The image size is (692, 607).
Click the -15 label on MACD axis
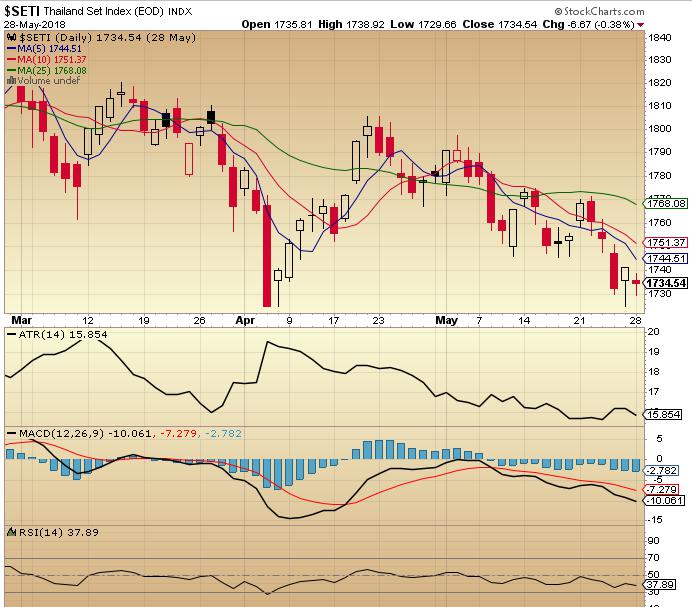pos(655,520)
